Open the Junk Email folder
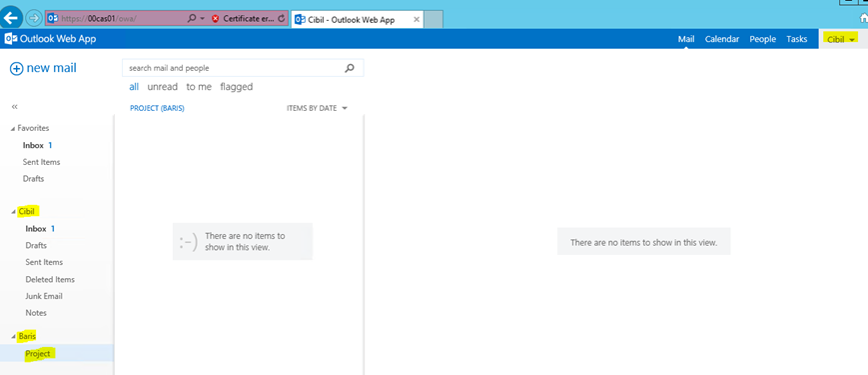This screenshot has width=868, height=375. pyautogui.click(x=44, y=296)
